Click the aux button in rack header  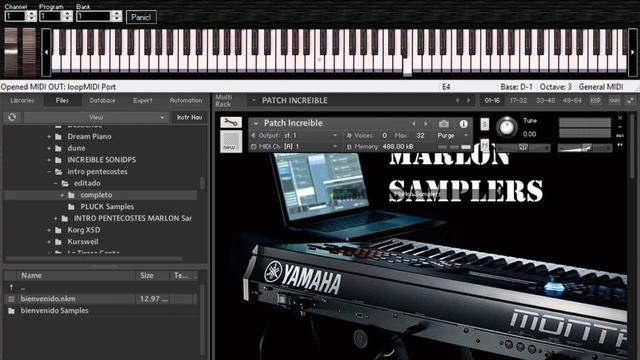click(614, 100)
